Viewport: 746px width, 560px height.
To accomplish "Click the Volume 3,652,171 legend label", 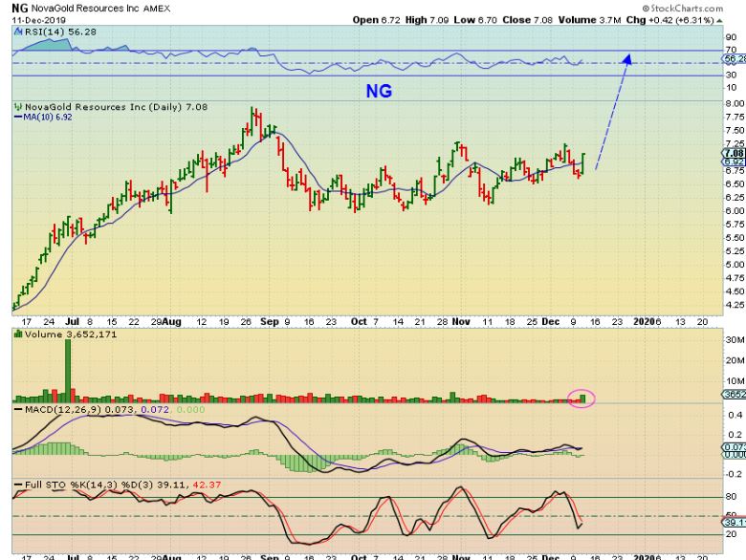I will coord(71,334).
